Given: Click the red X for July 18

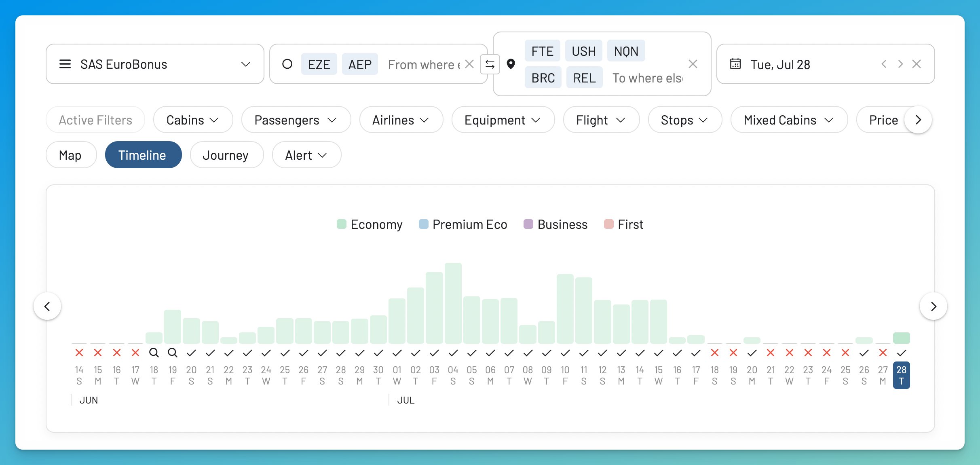Looking at the screenshot, I should click(715, 353).
